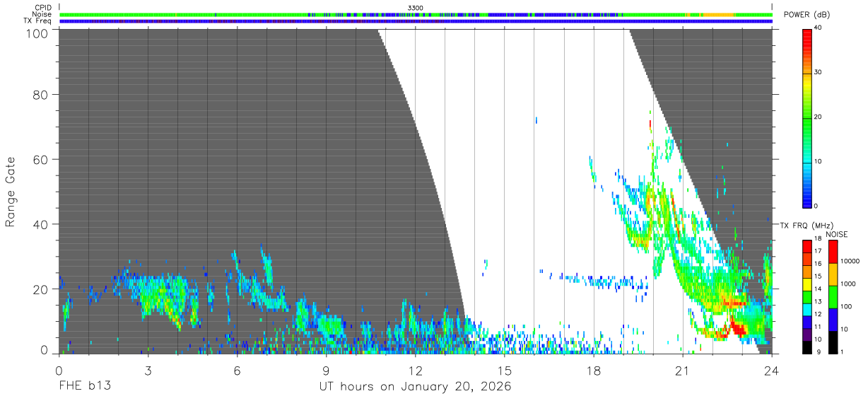The image size is (868, 401).
Task: Click the 18 hour tick label on time axis
Action: (593, 370)
